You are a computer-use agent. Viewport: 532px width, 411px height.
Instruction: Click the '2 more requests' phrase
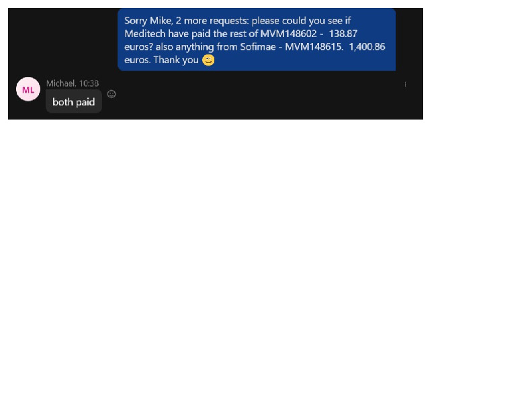pos(212,21)
